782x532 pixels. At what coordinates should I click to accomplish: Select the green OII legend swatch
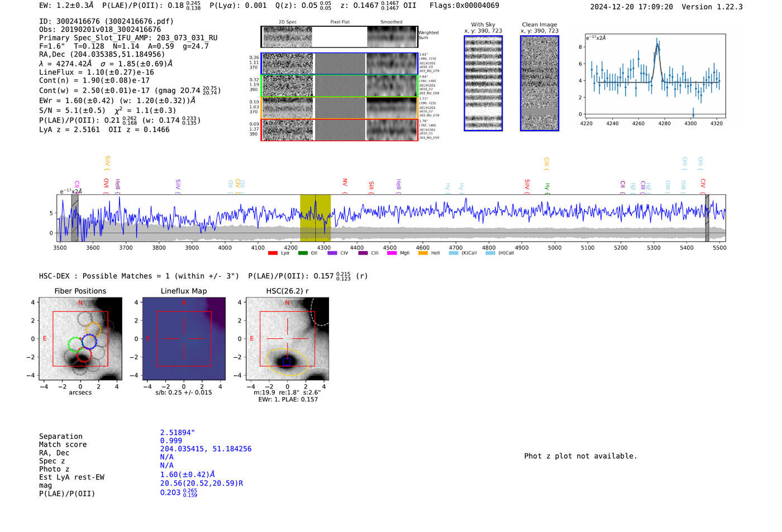pos(303,253)
